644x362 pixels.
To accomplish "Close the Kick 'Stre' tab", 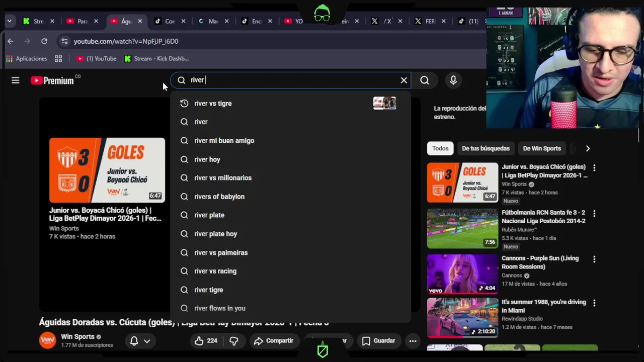I will 52,21.
